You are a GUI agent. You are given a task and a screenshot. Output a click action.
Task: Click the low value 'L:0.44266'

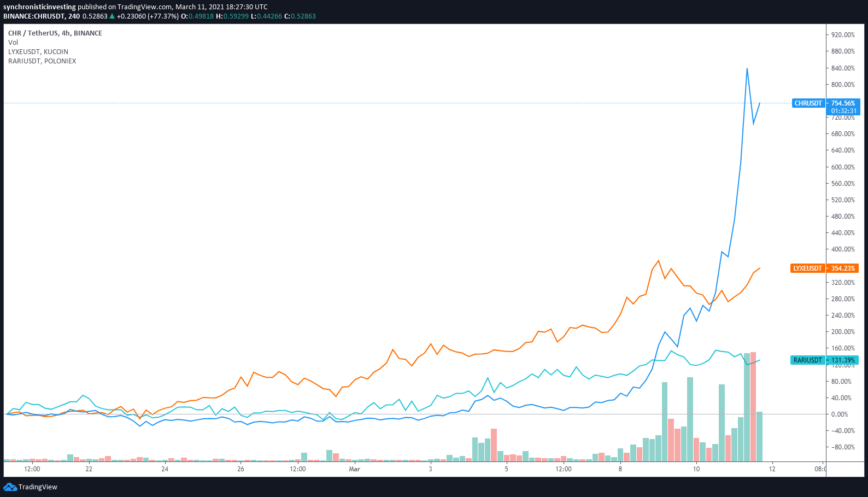266,16
